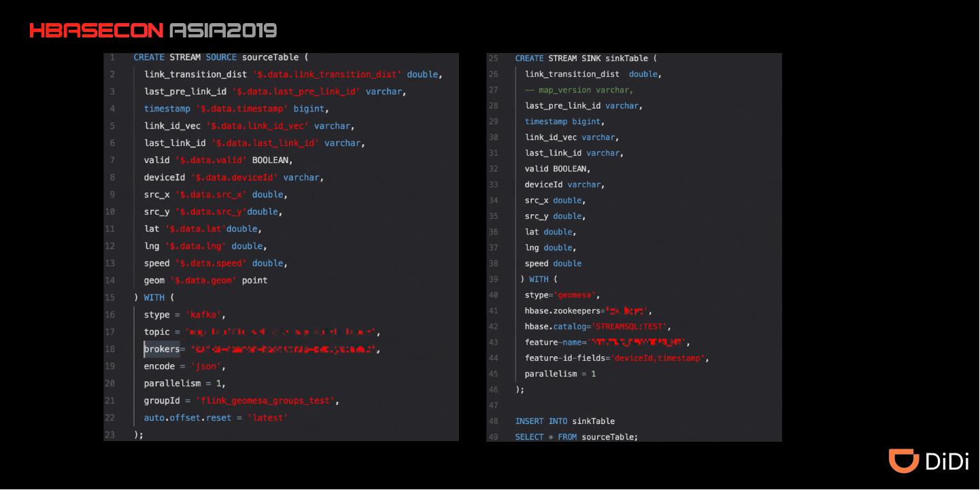Click the '$.data.speed' string

click(x=211, y=263)
